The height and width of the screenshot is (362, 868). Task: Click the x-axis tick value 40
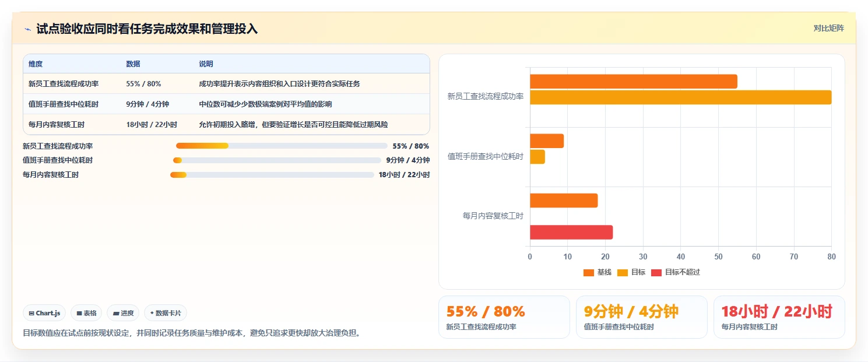[x=680, y=256]
